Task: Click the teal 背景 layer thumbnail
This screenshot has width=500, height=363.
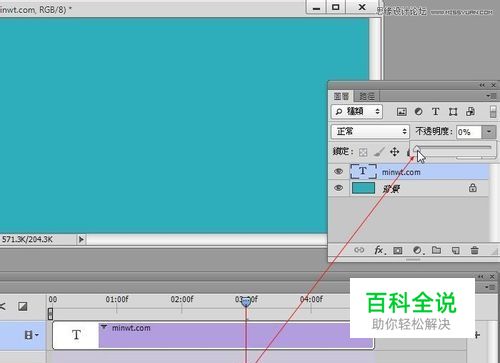Action: pos(363,188)
